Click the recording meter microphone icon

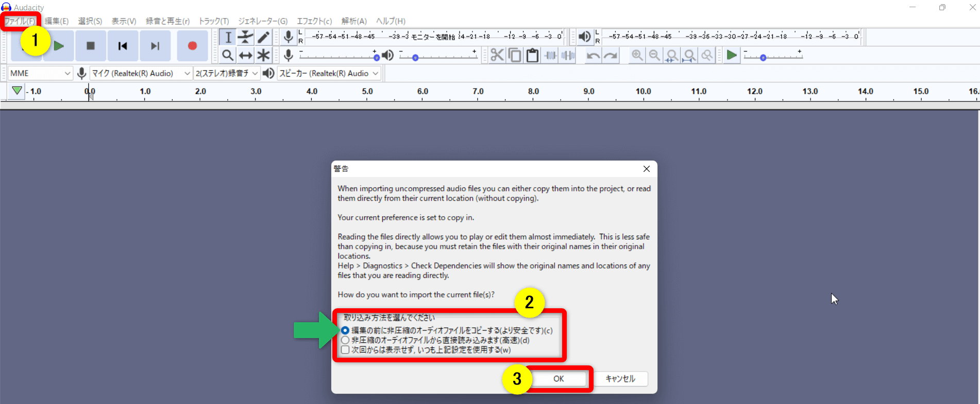tap(289, 37)
